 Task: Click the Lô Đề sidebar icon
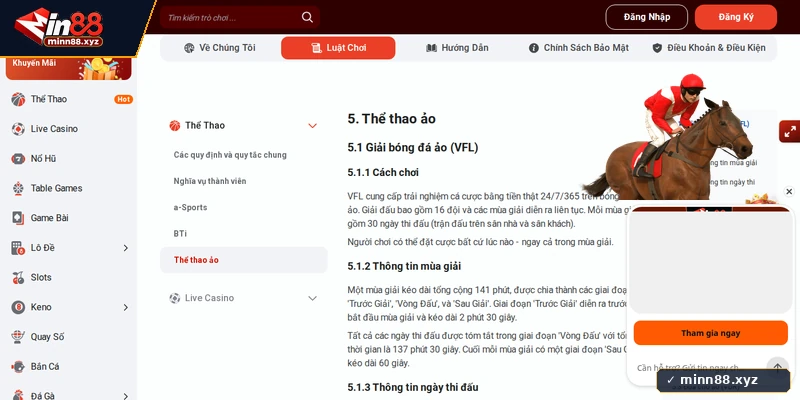coord(18,248)
